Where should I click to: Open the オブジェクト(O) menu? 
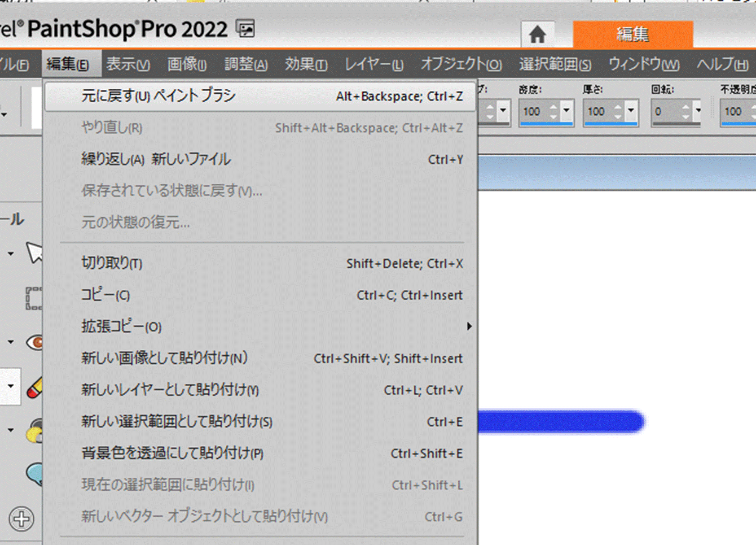(461, 64)
